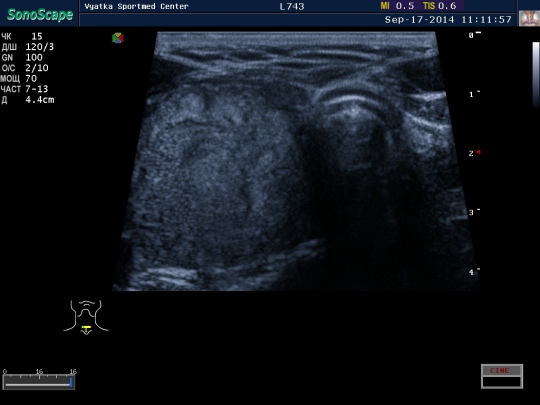Click the red focus marker arrow

(x=479, y=152)
